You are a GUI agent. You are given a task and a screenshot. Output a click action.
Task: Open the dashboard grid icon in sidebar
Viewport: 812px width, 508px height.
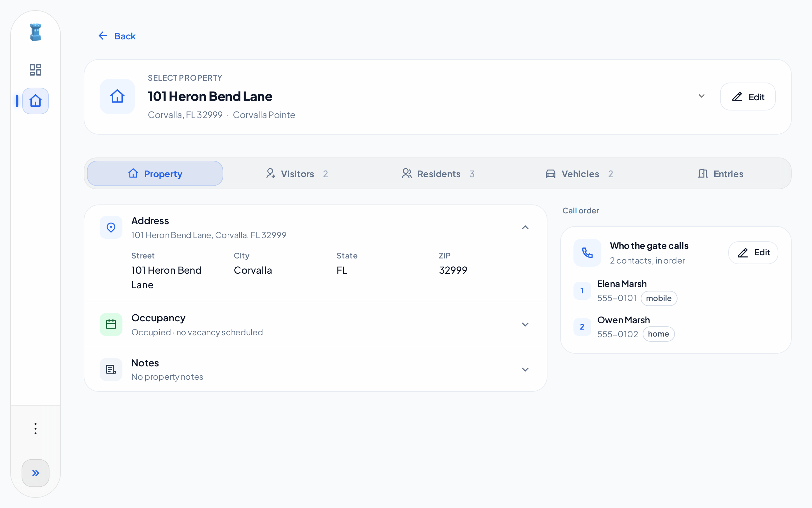pos(36,70)
